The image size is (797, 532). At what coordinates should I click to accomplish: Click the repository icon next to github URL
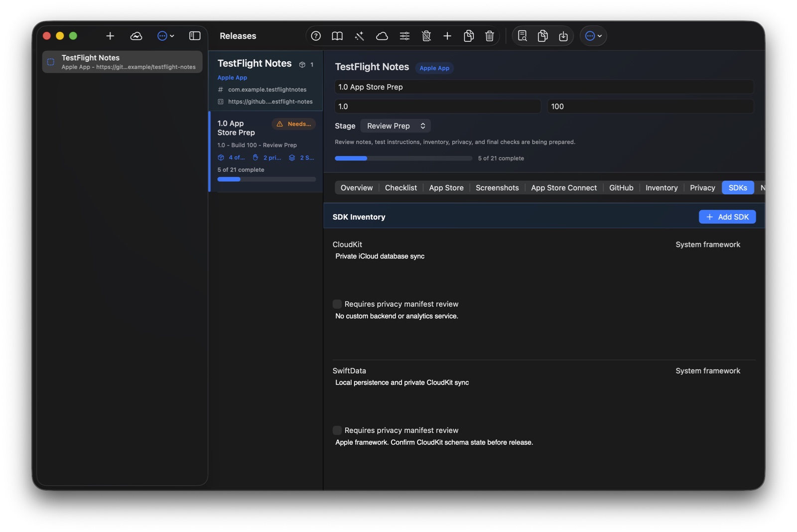pyautogui.click(x=221, y=102)
